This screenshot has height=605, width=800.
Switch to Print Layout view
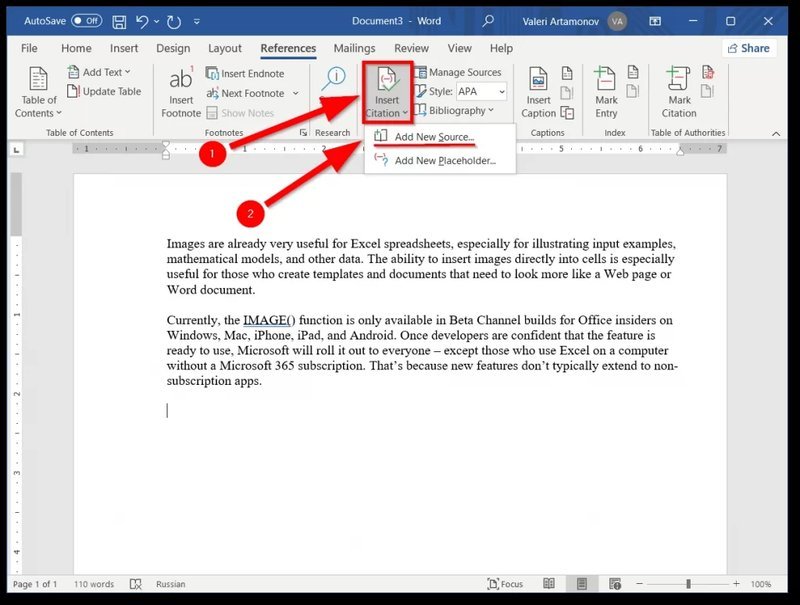(582, 584)
